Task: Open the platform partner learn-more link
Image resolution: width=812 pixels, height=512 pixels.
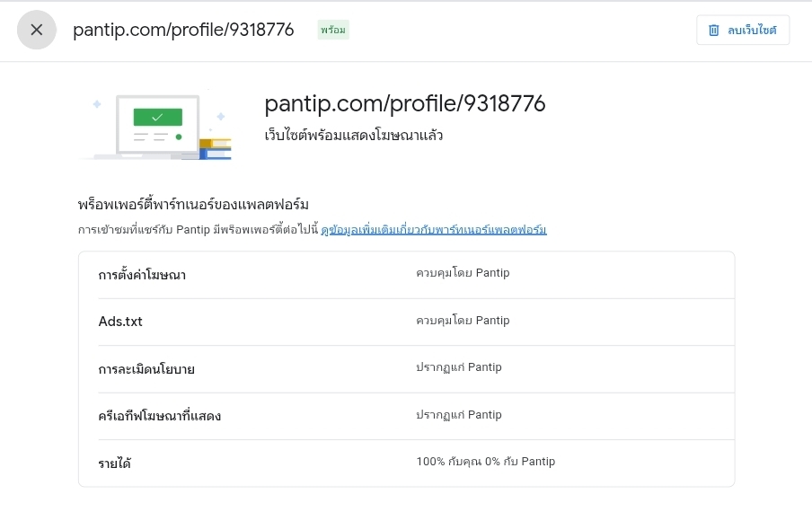Action: click(x=434, y=230)
